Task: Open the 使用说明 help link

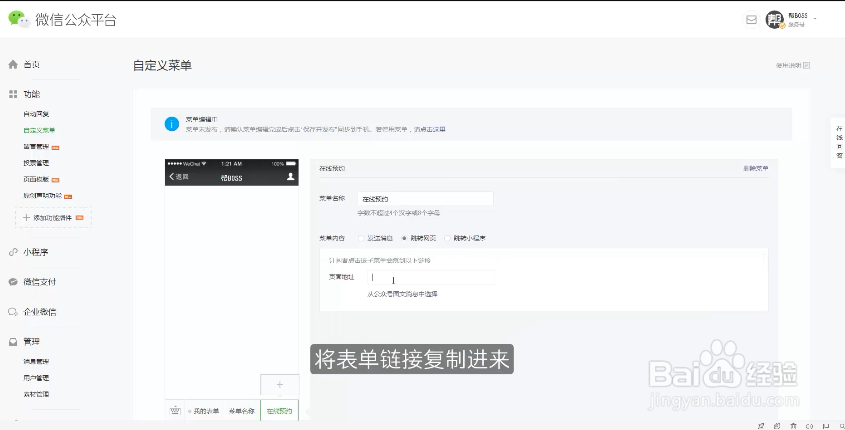Action: [793, 65]
